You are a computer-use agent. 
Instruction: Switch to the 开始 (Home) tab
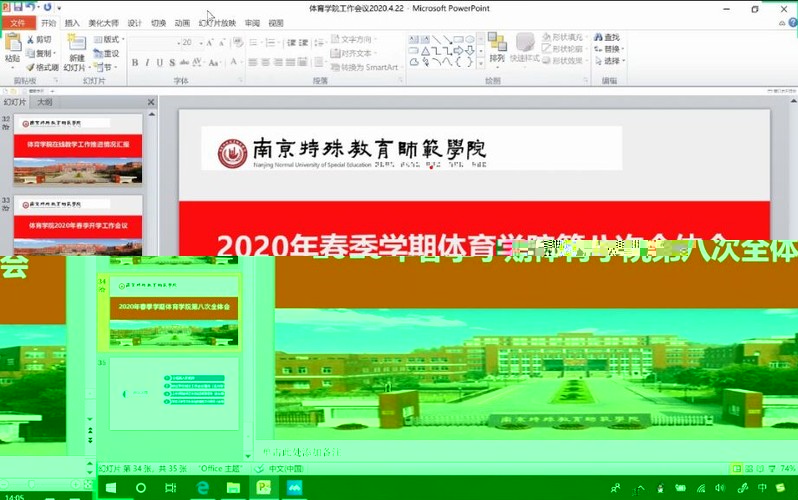[49, 23]
